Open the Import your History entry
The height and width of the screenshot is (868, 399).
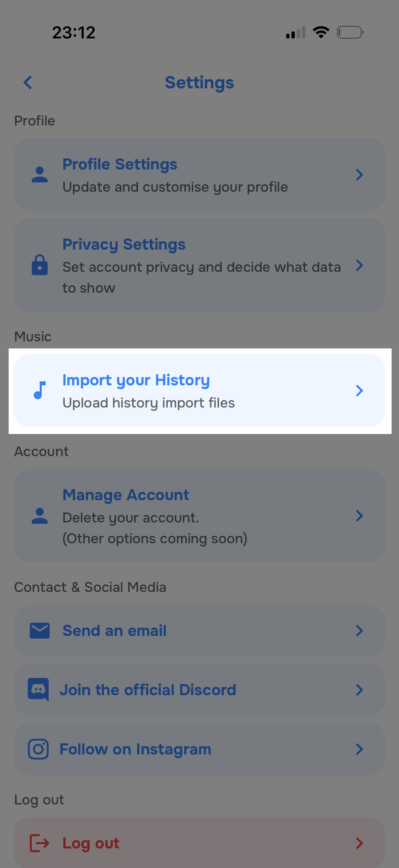[136, 380]
